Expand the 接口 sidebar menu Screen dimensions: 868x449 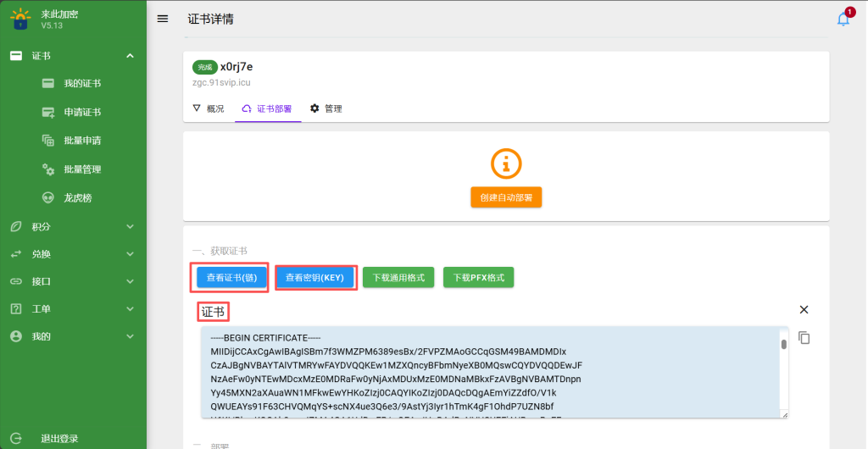(x=73, y=281)
